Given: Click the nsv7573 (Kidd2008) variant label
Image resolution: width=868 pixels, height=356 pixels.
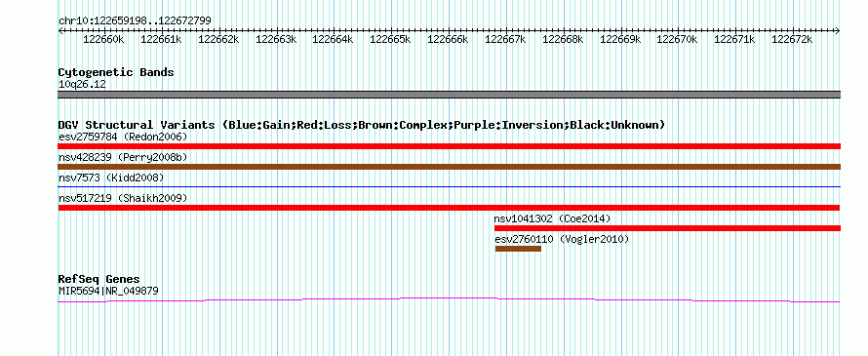Looking at the screenshot, I should tap(111, 178).
